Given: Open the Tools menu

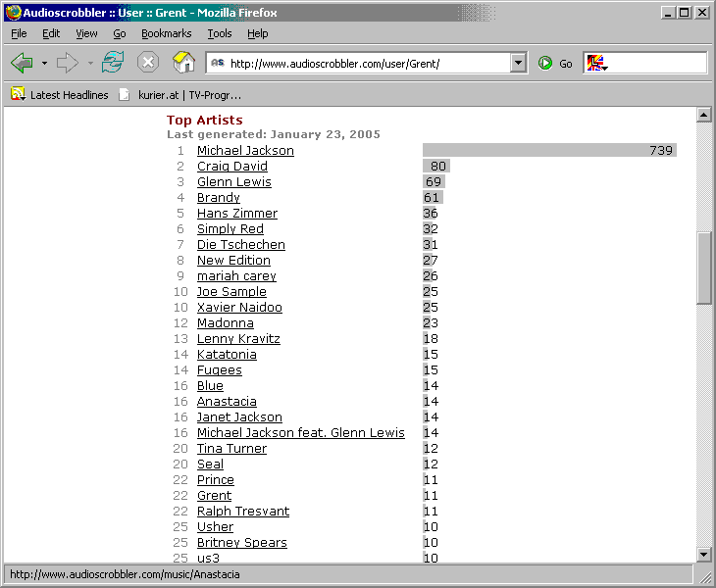Looking at the screenshot, I should tap(220, 33).
